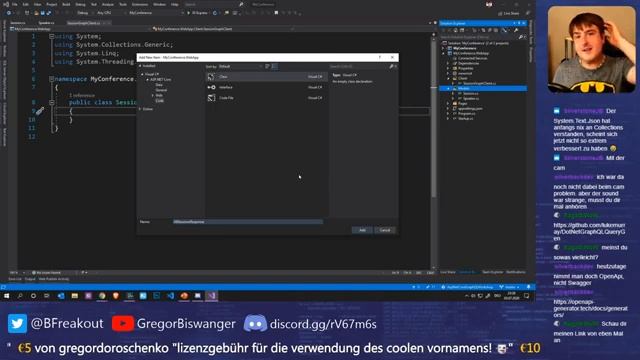Click the Solution Explorer home icon
Viewport: 640px width, 360px height.
456,30
